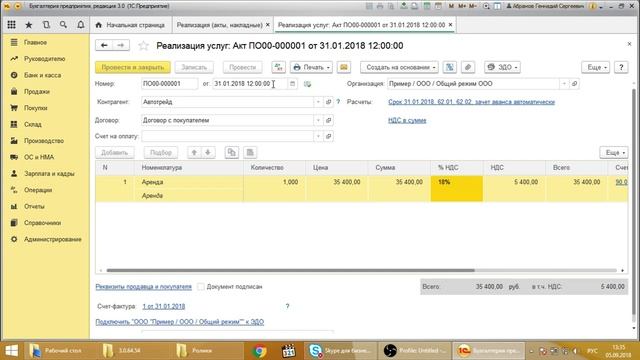The height and width of the screenshot is (360, 640).
Task: Click the Провести button
Action: click(242, 67)
